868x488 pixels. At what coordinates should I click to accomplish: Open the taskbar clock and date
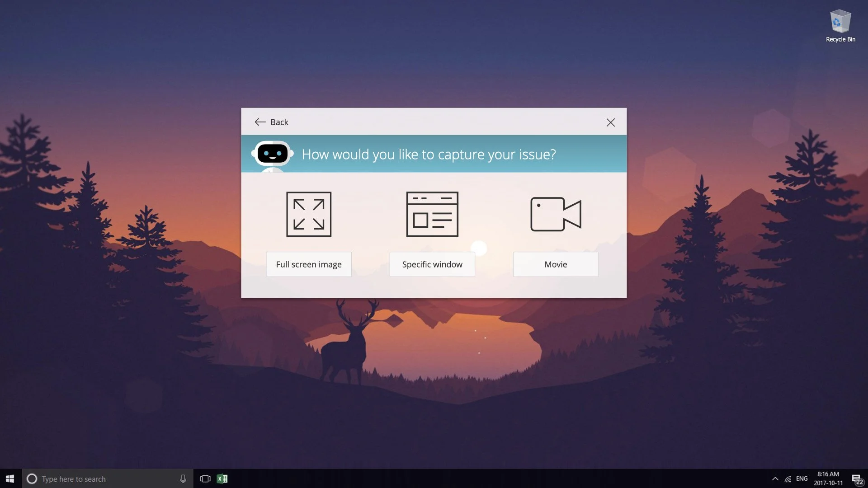click(828, 479)
